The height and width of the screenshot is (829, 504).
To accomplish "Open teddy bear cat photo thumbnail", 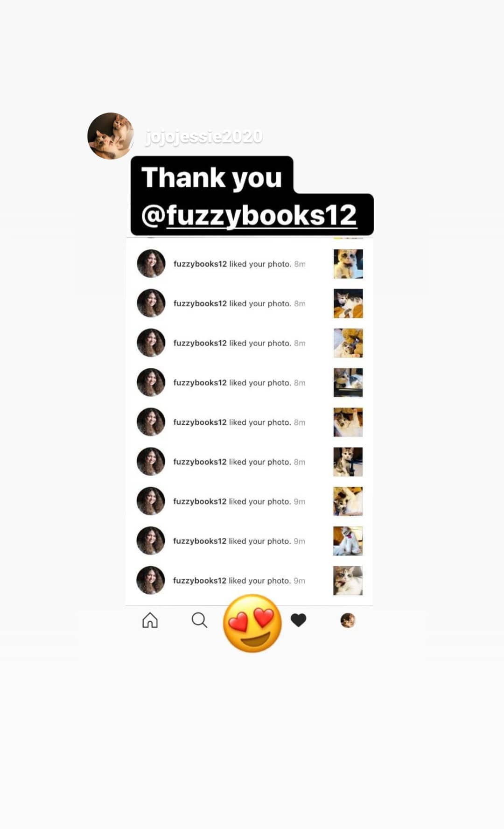I will tap(348, 343).
